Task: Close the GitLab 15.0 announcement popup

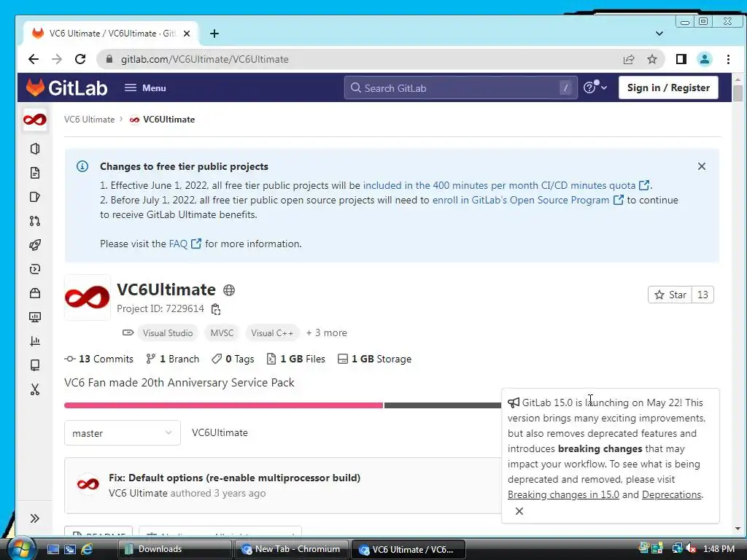Action: tap(519, 511)
